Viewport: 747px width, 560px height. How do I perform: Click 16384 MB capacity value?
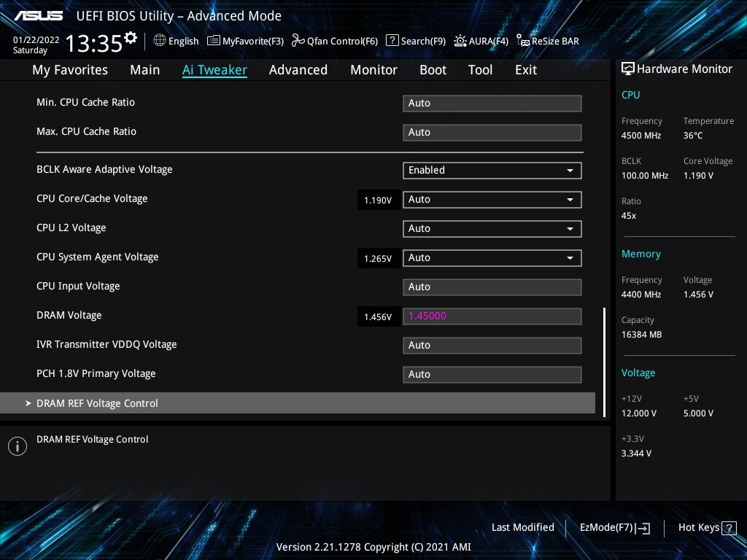click(x=641, y=335)
